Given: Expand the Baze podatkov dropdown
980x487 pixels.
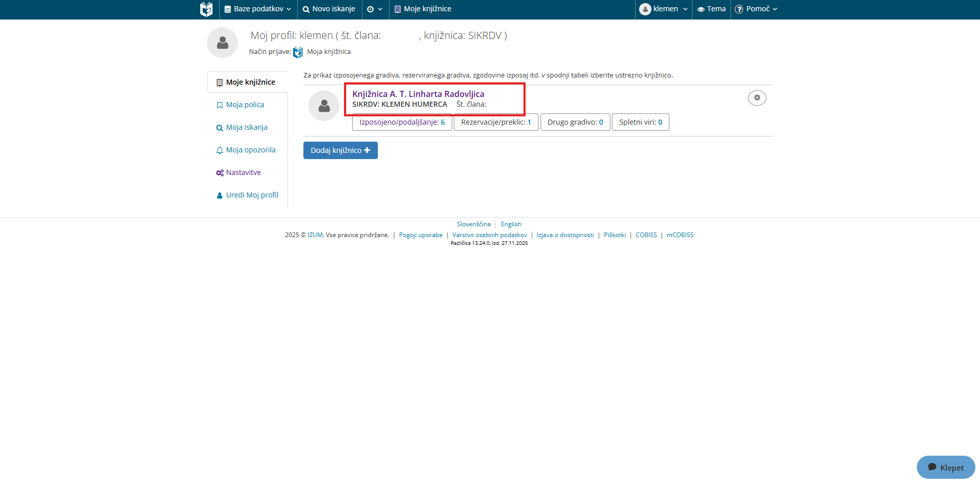Looking at the screenshot, I should click(258, 9).
